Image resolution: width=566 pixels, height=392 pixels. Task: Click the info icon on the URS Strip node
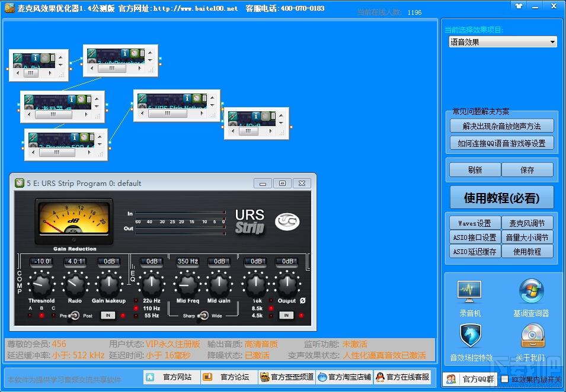point(187,98)
